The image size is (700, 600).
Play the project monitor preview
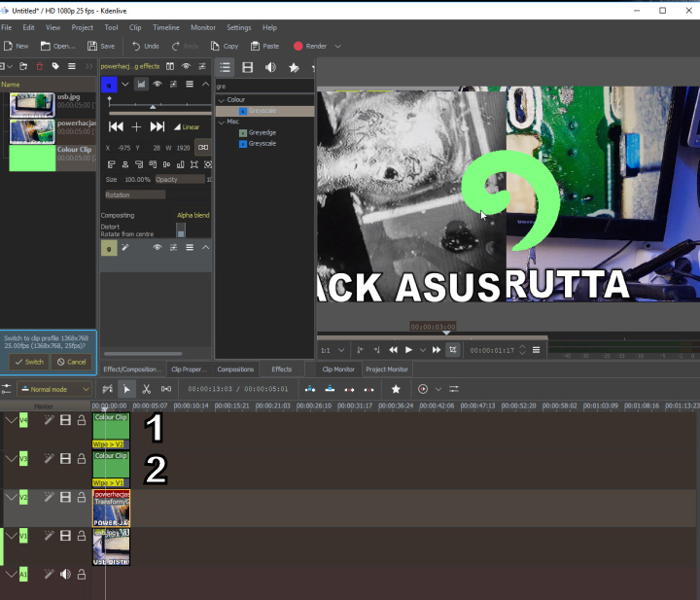[408, 350]
